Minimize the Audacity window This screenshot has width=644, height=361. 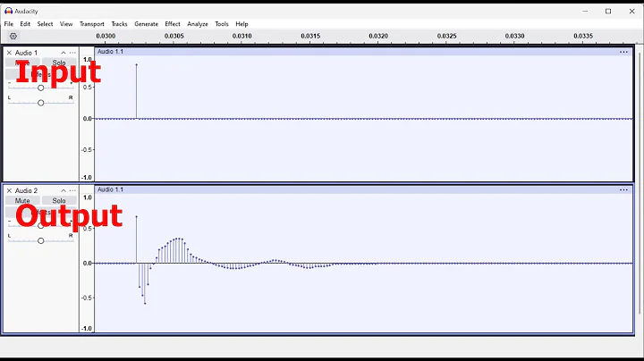(x=585, y=11)
